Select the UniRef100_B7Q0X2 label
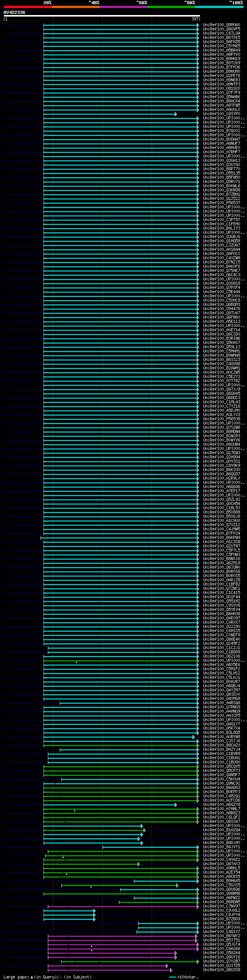 click(x=222, y=131)
